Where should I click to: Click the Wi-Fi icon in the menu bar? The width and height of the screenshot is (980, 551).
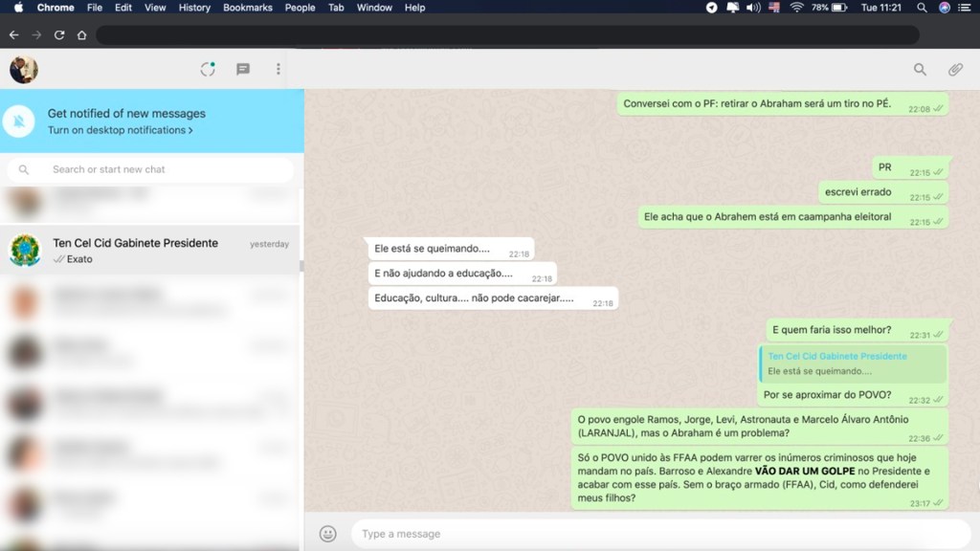tap(797, 8)
